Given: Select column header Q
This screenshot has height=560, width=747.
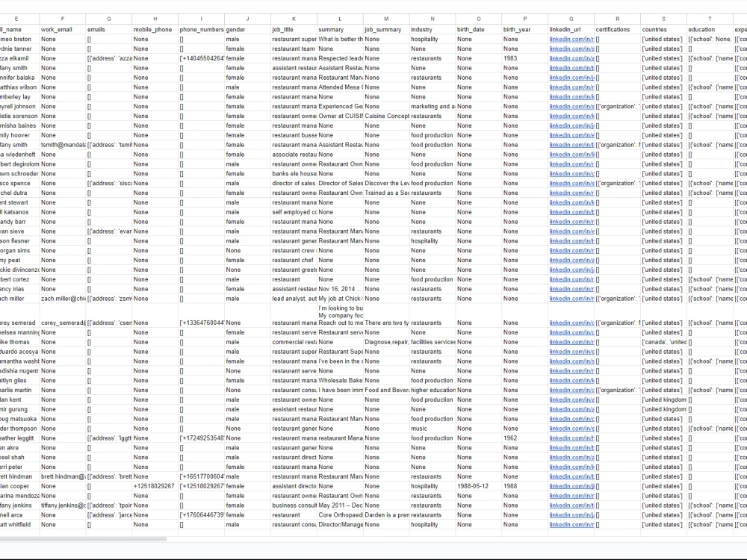Looking at the screenshot, I should (571, 19).
